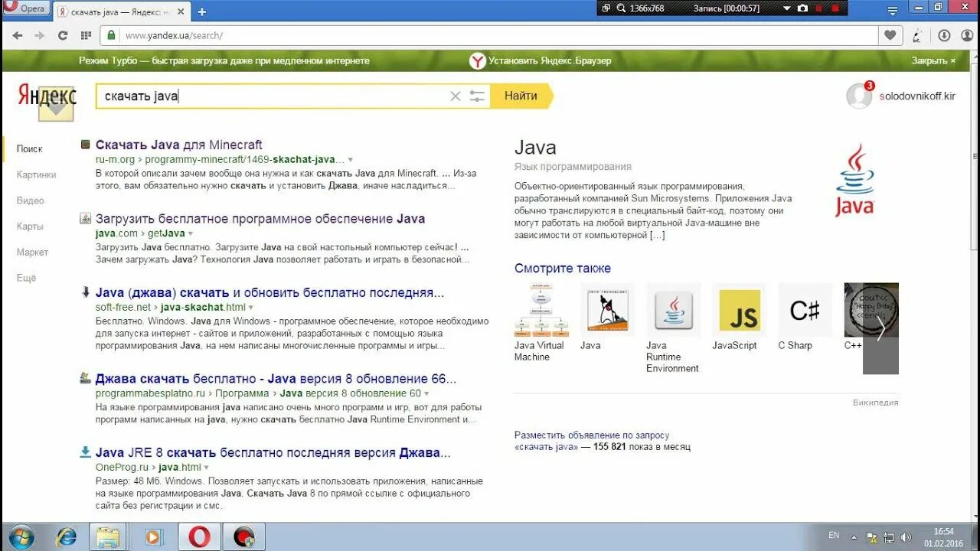Expand options arrow for OneProg.ru result
The height and width of the screenshot is (551, 980).
(x=207, y=468)
